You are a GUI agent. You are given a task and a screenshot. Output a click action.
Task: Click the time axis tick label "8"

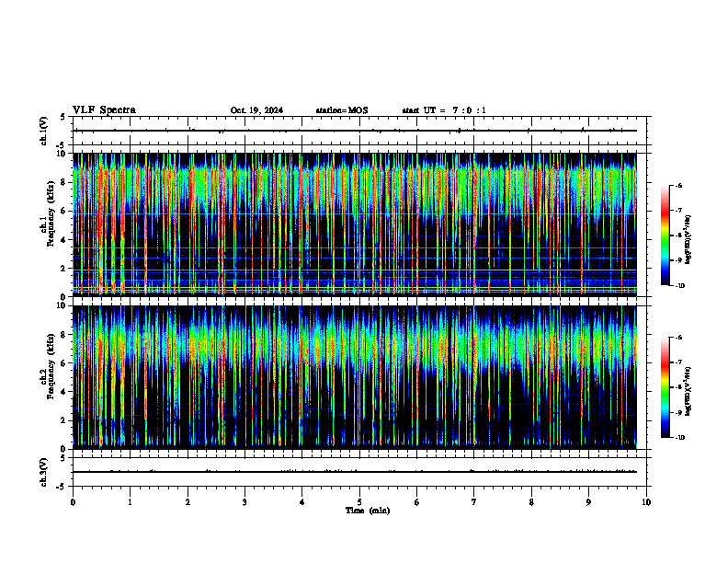click(531, 502)
